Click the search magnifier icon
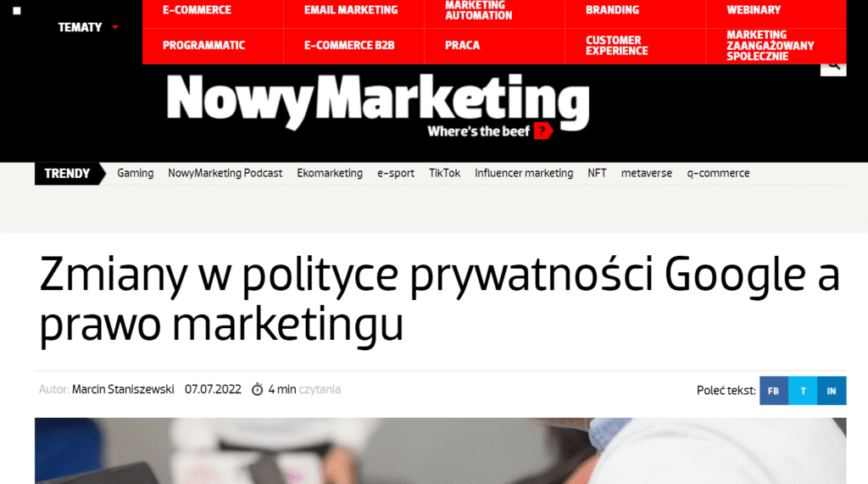The width and height of the screenshot is (868, 484). (x=833, y=68)
